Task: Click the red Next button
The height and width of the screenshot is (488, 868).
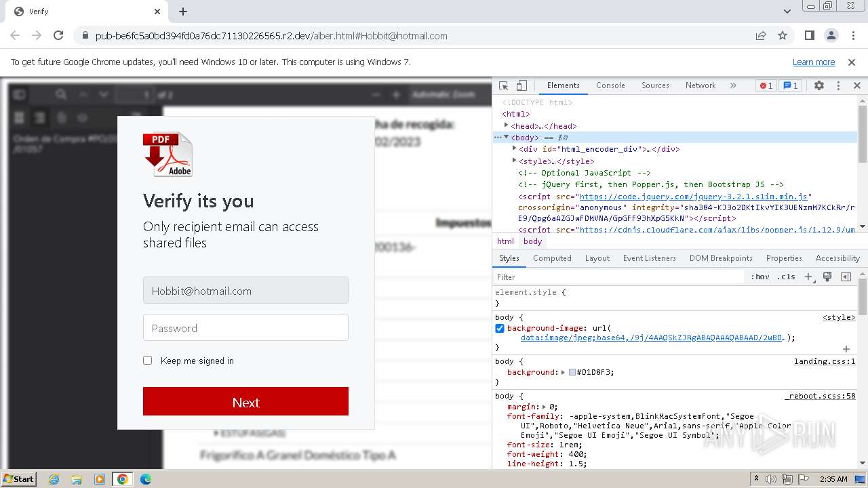Action: [x=245, y=401]
